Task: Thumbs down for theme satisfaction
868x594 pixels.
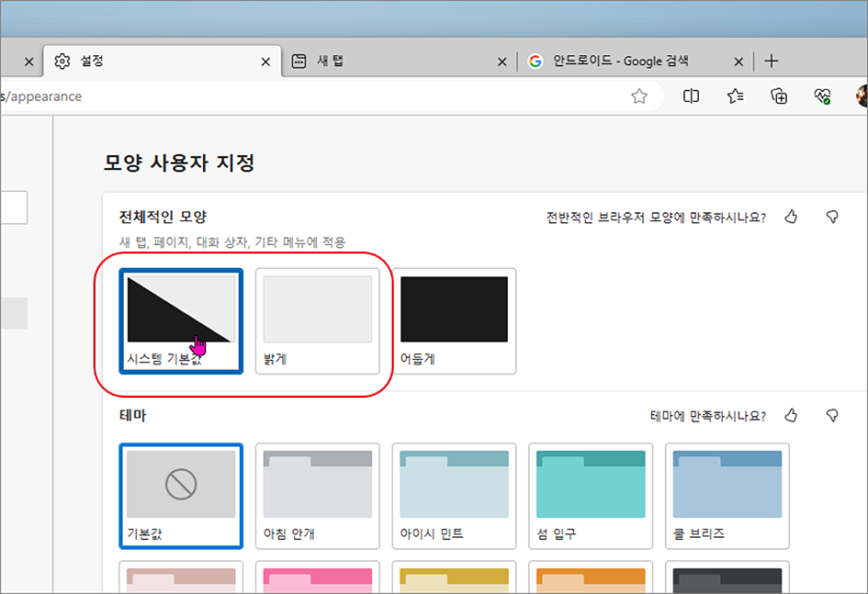Action: [x=832, y=416]
